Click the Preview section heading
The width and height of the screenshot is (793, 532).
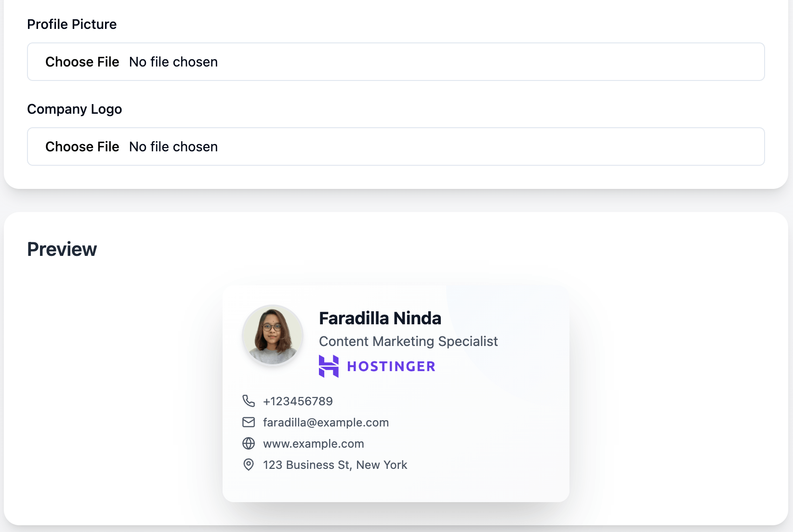pyautogui.click(x=62, y=249)
